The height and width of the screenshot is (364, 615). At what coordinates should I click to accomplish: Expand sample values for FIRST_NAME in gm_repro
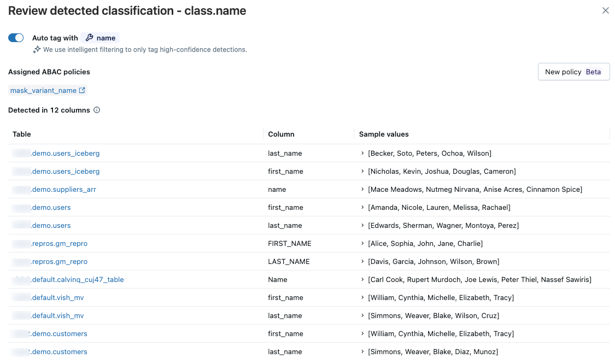click(x=363, y=243)
